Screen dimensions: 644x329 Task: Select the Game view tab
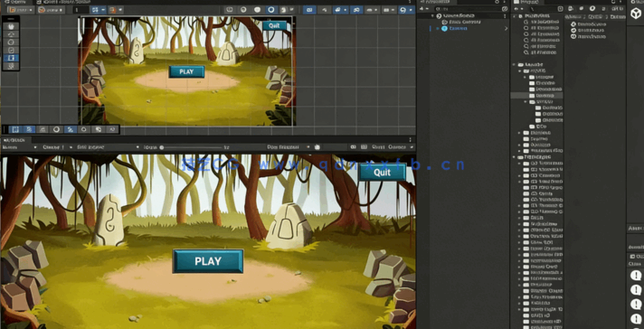tap(14, 140)
